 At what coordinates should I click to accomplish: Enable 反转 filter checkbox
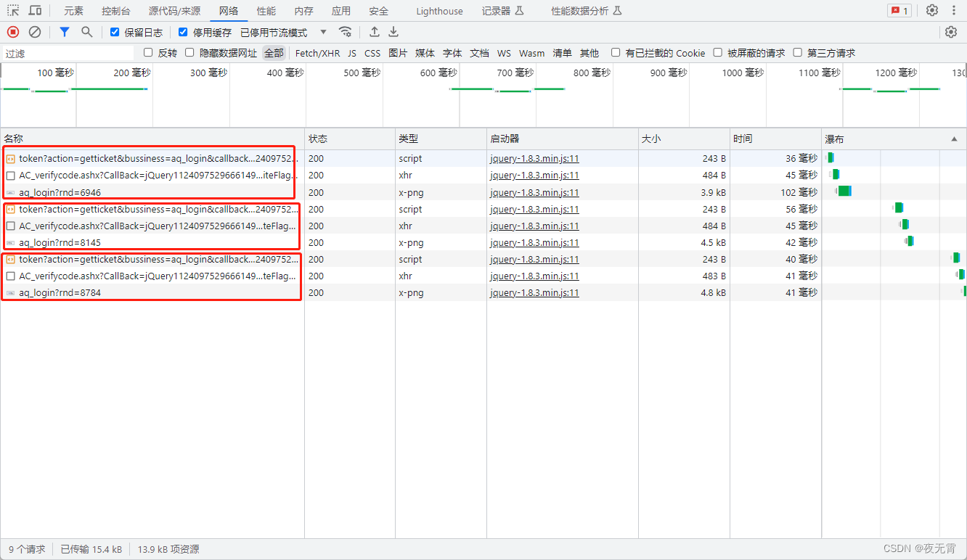[148, 52]
